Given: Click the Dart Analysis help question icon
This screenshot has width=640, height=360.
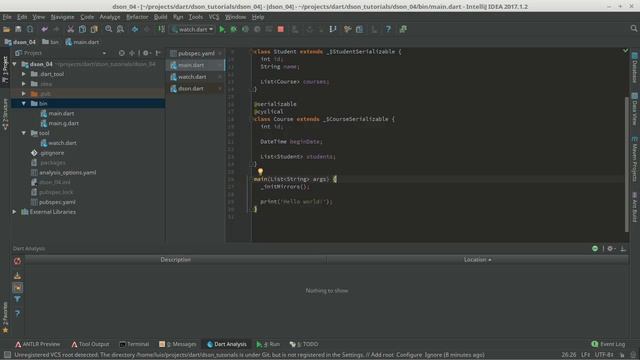Looking at the screenshot, I should [x=17, y=313].
